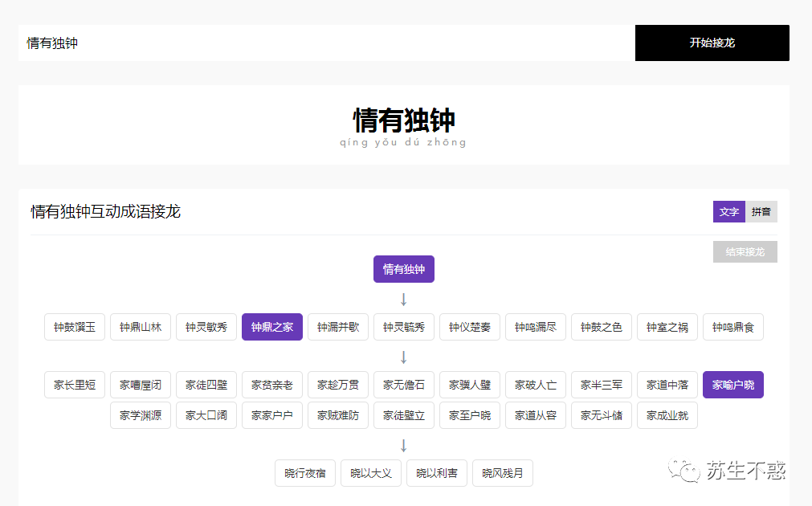This screenshot has width=812, height=506.
Task: Pick idiom 家至户晓
Action: pyautogui.click(x=470, y=415)
